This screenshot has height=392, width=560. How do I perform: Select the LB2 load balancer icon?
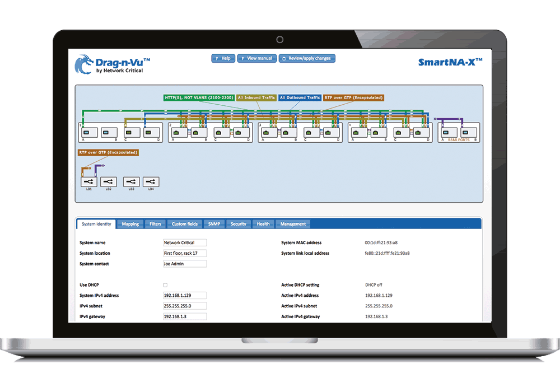tap(109, 181)
